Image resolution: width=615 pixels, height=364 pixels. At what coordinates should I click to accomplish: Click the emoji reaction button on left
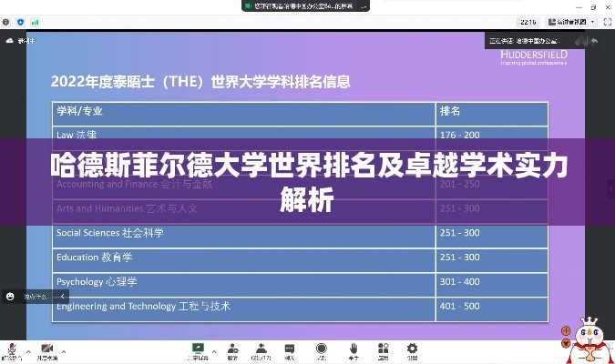click(10, 296)
